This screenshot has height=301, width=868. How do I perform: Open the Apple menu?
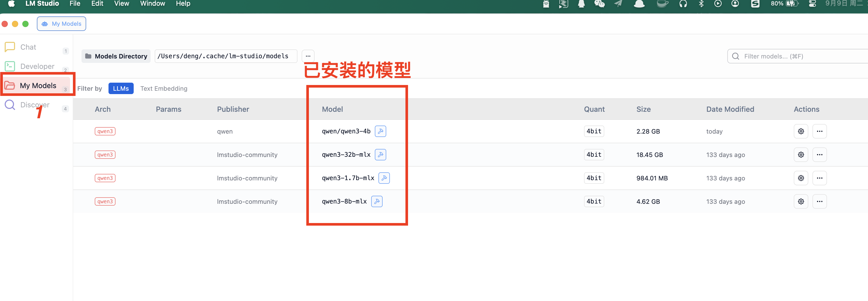click(x=11, y=4)
